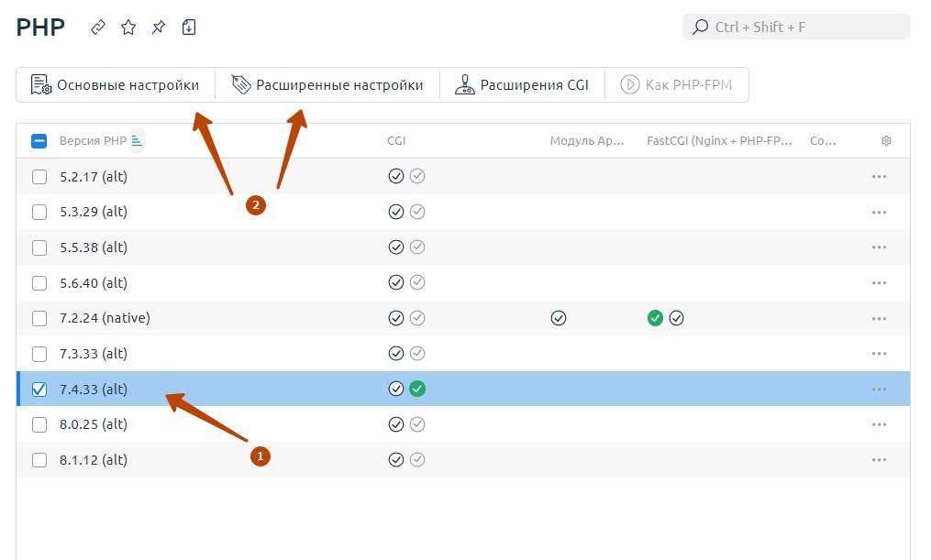Image resolution: width=931 pixels, height=560 pixels.
Task: Click the sort icon next to Версия PHP
Action: (x=138, y=140)
